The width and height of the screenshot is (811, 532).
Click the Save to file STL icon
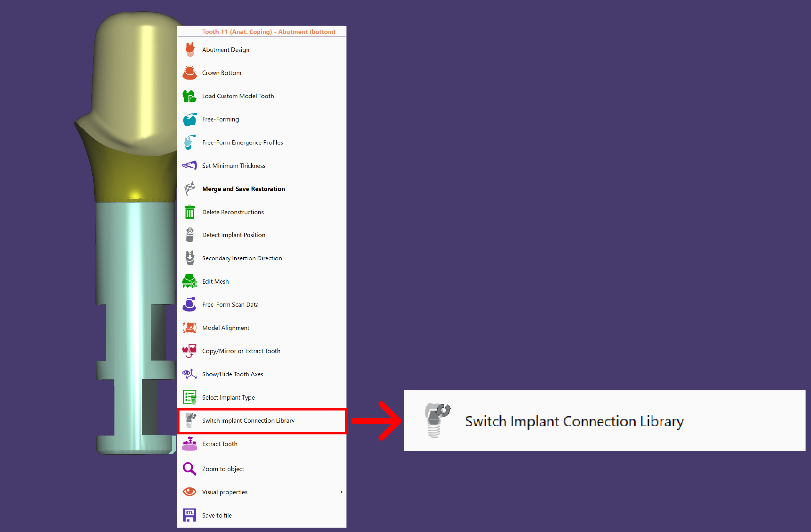coord(190,515)
